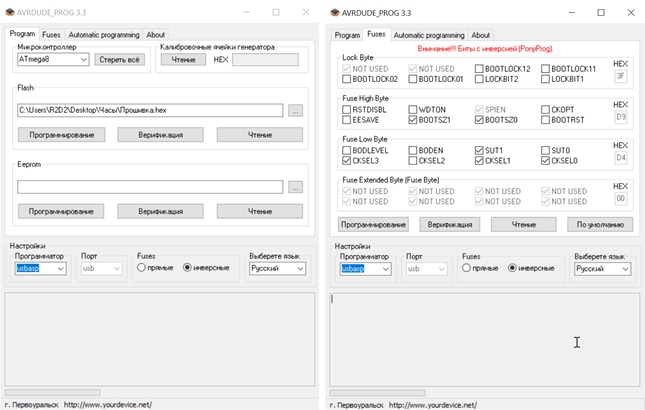The image size is (645, 410).
Task: Toggle BOOTRST fuse checkbox
Action: 545,120
